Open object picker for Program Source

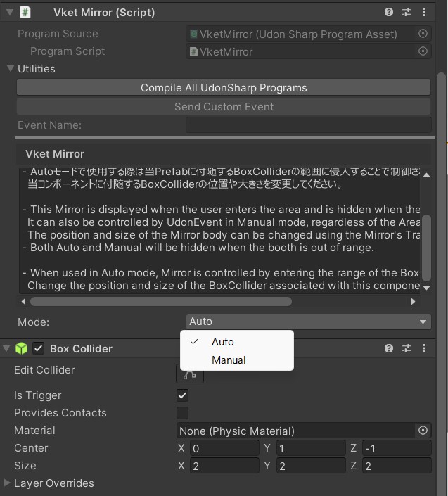point(423,34)
